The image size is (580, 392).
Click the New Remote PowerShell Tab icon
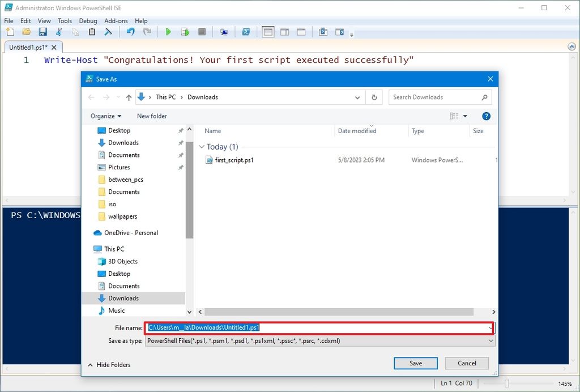pos(224,32)
